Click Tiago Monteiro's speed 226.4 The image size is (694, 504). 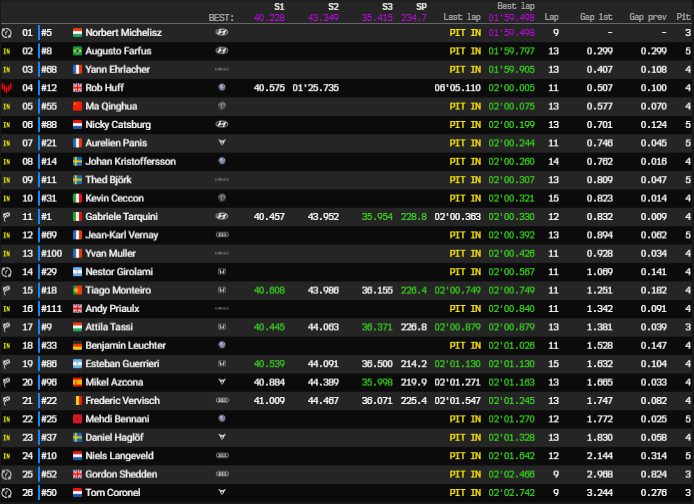click(x=414, y=290)
